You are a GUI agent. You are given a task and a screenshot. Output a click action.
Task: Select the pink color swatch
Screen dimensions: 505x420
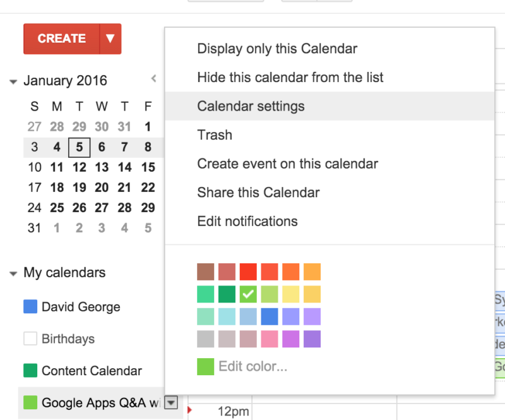click(270, 339)
